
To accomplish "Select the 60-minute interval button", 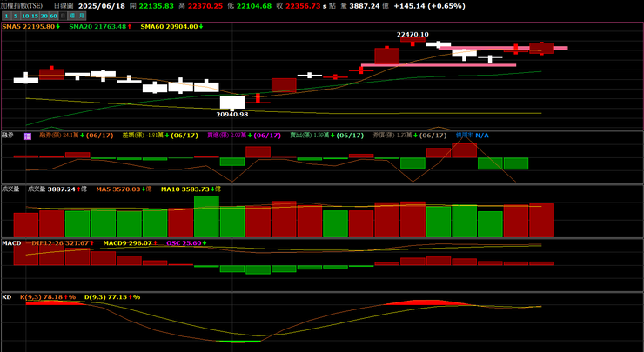I will [x=53, y=16].
